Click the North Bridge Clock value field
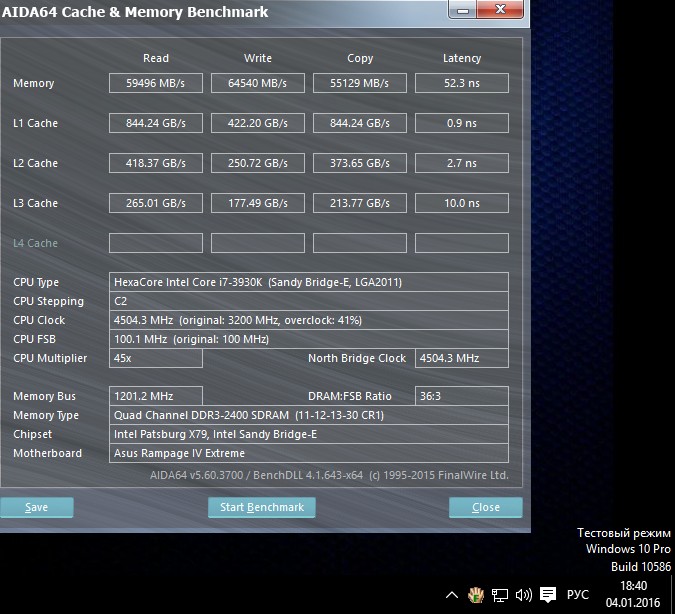The image size is (675, 614). click(462, 358)
